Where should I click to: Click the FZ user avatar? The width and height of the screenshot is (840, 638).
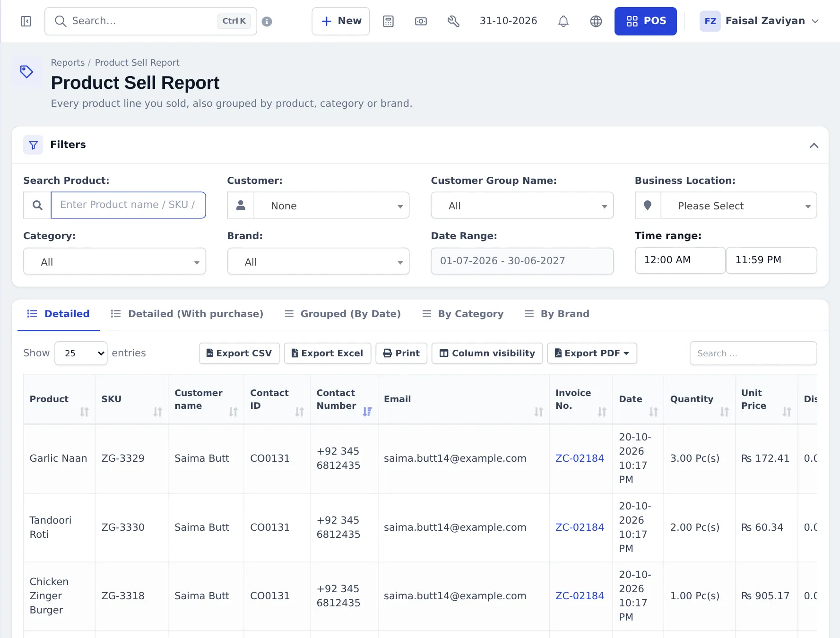710,21
